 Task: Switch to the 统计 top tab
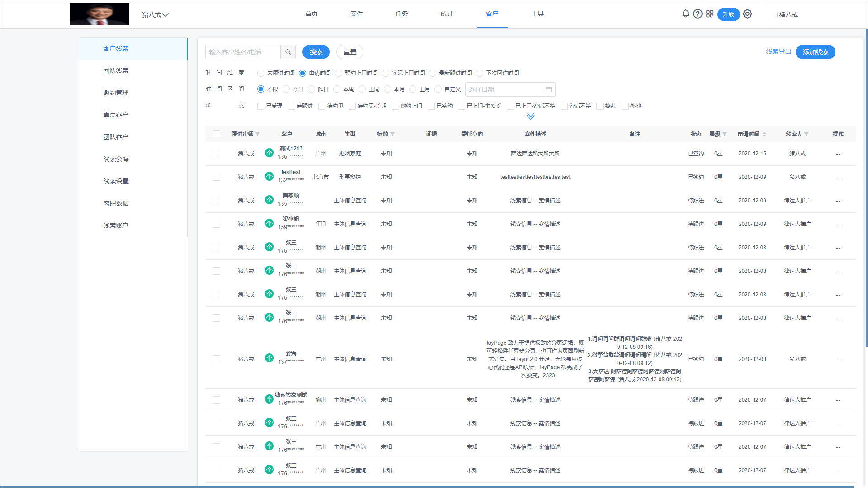[447, 14]
